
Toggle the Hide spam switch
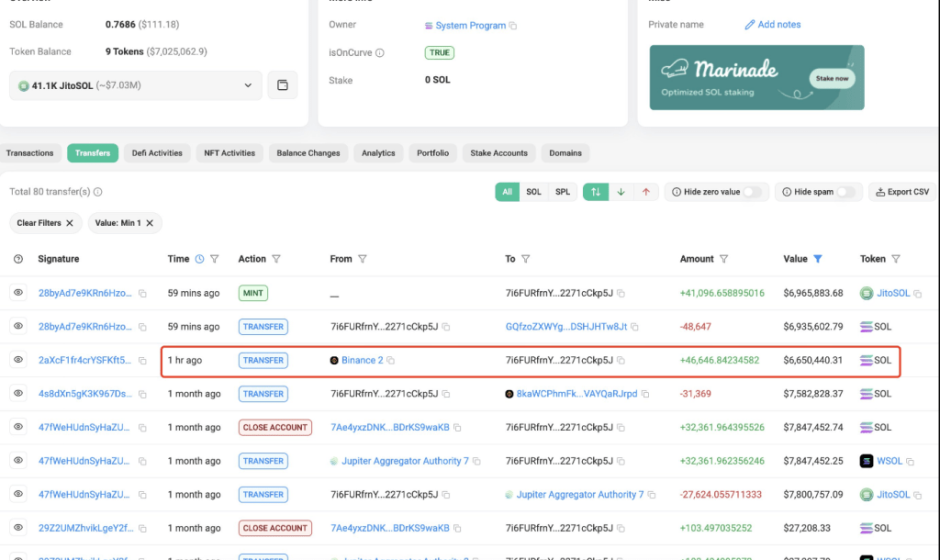(846, 192)
